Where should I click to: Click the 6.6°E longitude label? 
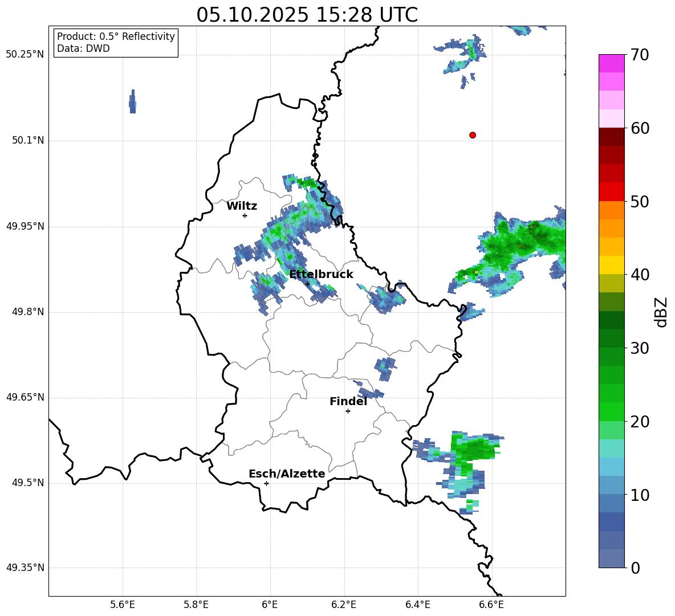click(491, 605)
